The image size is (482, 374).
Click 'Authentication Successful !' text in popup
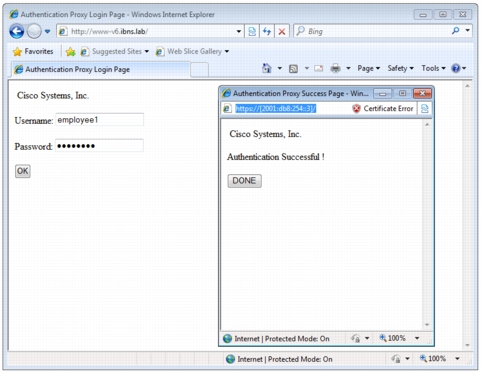pos(276,157)
